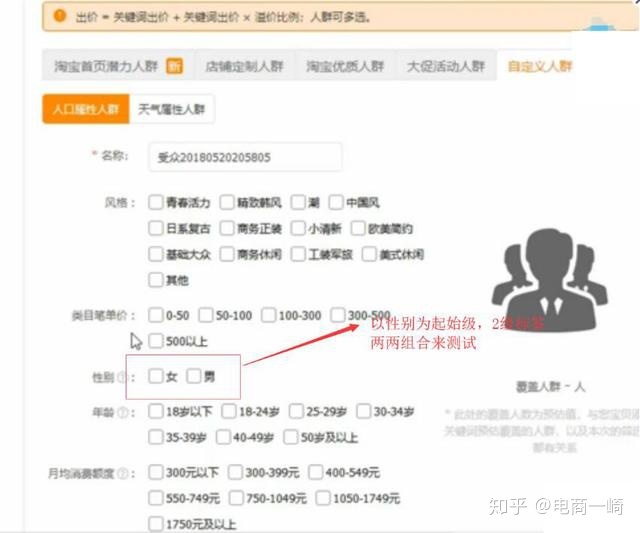Image resolution: width=640 pixels, height=533 pixels.
Task: Check the 300元以下 spending checkbox
Action: tap(156, 472)
